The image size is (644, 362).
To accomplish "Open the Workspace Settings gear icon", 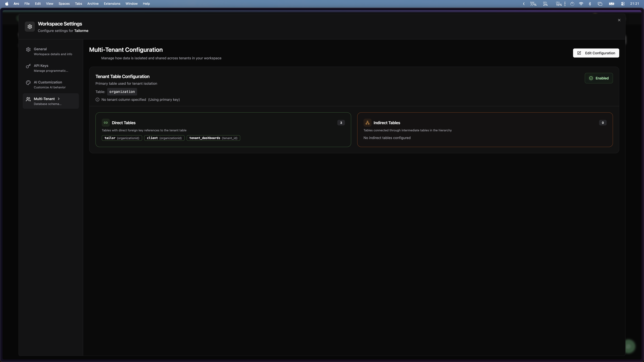I will coord(30,27).
